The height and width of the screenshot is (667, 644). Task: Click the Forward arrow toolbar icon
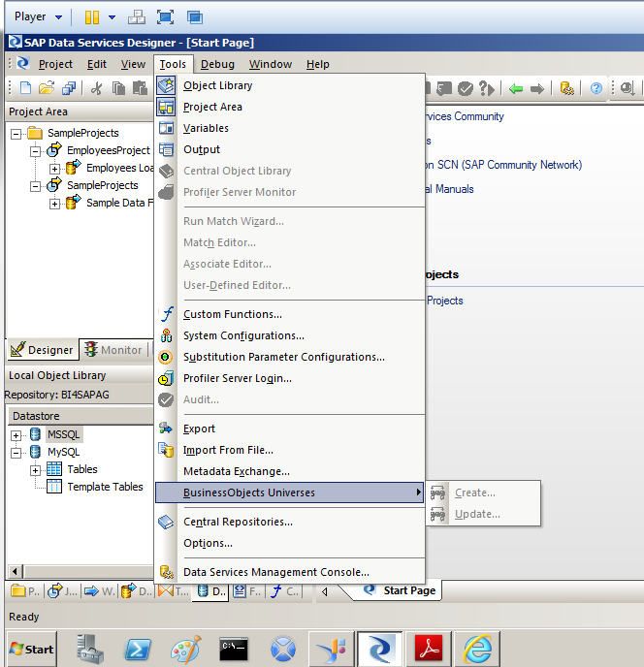pos(537,88)
